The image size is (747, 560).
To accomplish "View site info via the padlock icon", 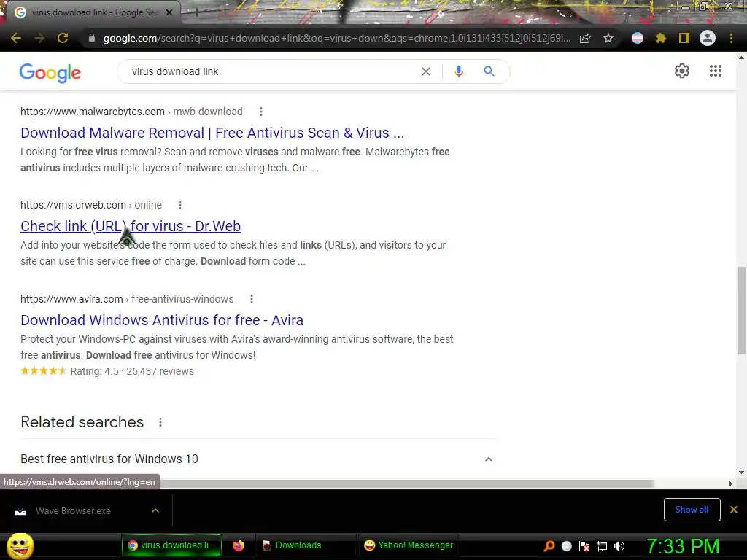I will (x=92, y=38).
